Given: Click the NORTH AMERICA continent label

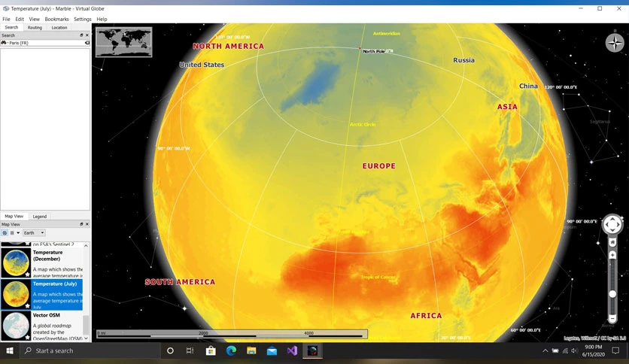Looking at the screenshot, I should [x=228, y=46].
